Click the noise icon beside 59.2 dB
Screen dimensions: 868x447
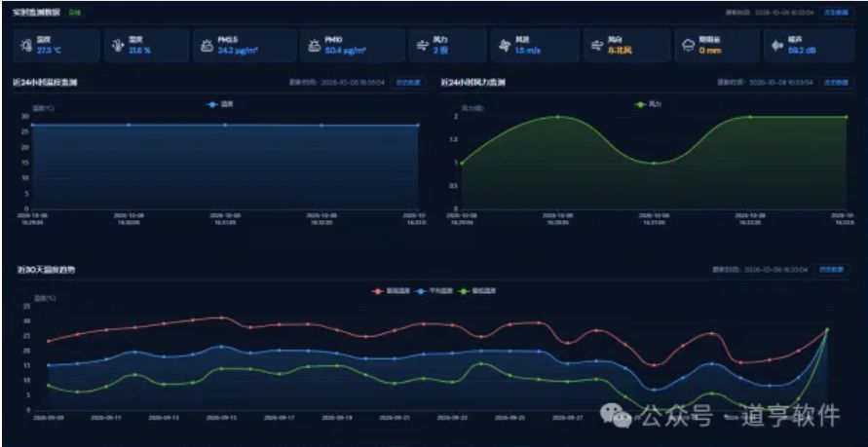click(x=777, y=46)
